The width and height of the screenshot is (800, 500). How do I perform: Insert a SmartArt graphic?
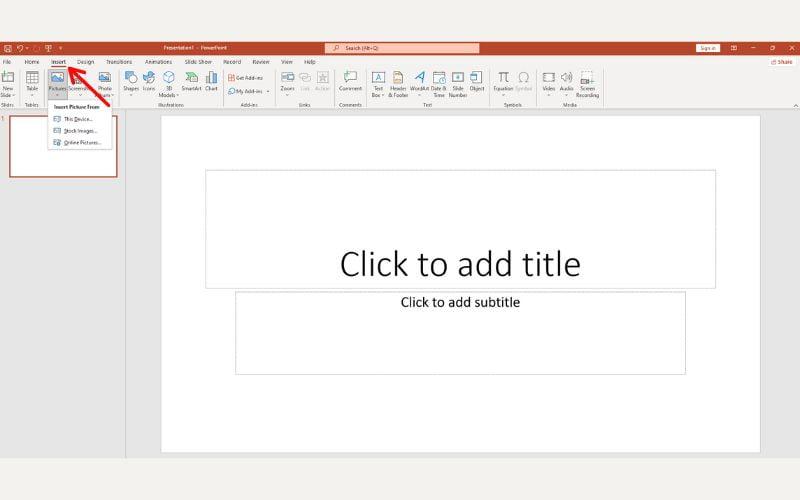point(191,82)
